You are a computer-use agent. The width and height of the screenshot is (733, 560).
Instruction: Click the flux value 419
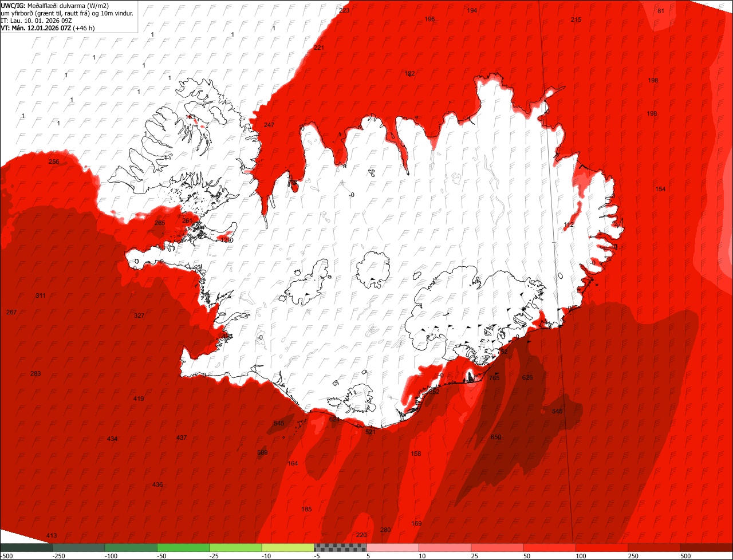point(139,399)
